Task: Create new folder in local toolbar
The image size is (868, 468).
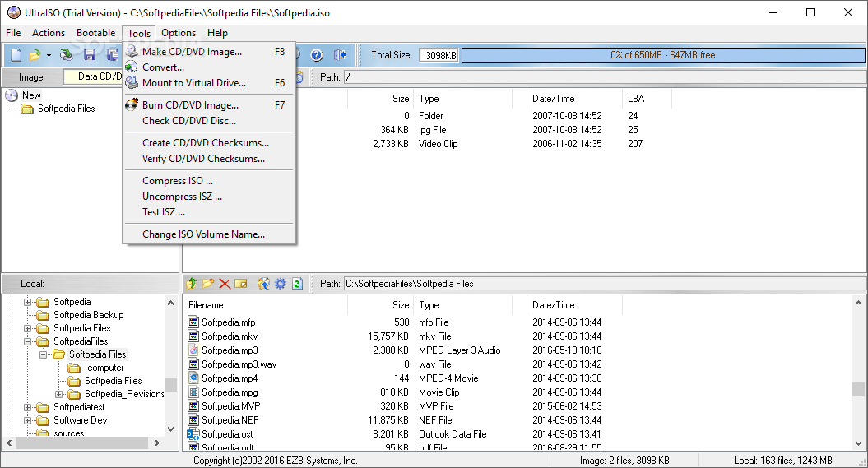Action: tap(208, 284)
